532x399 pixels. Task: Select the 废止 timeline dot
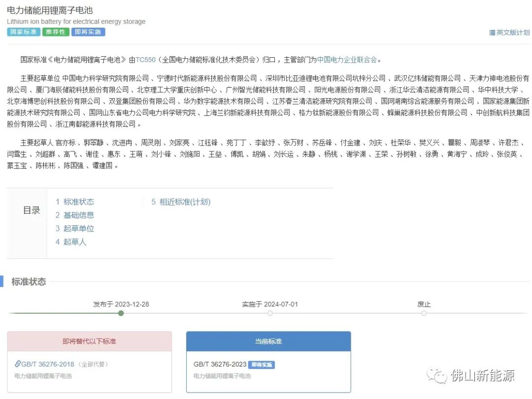pos(423,313)
